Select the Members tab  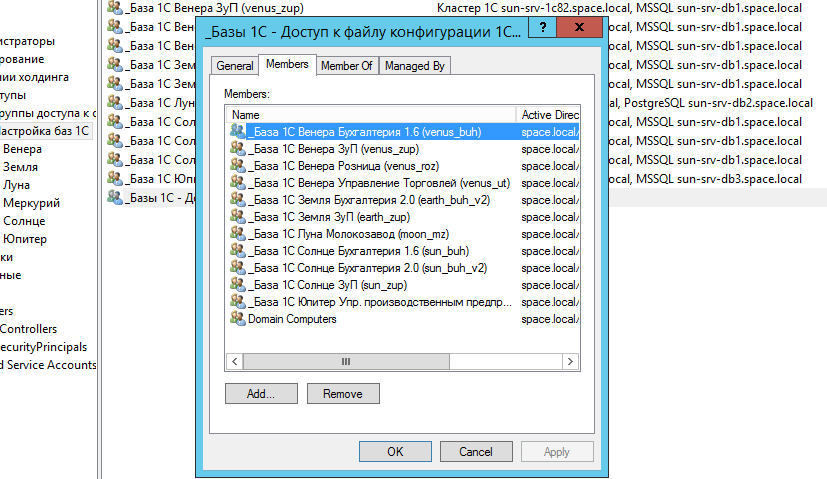point(287,64)
